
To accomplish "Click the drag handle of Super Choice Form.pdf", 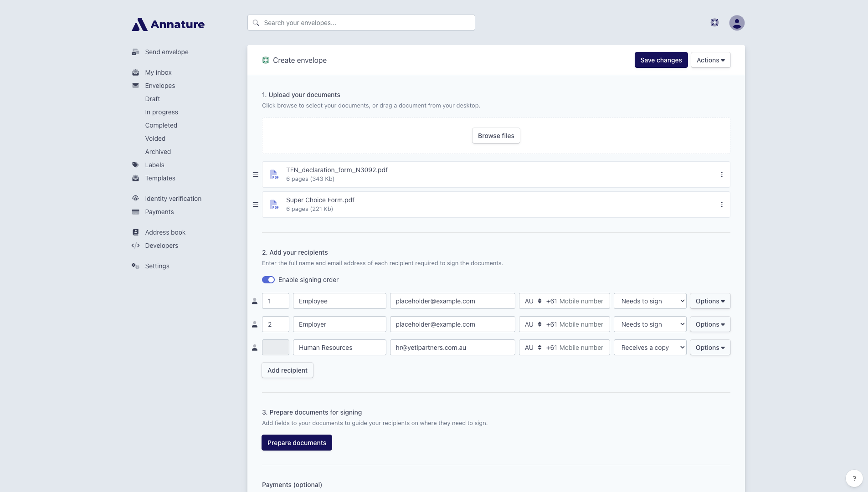I will click(256, 205).
